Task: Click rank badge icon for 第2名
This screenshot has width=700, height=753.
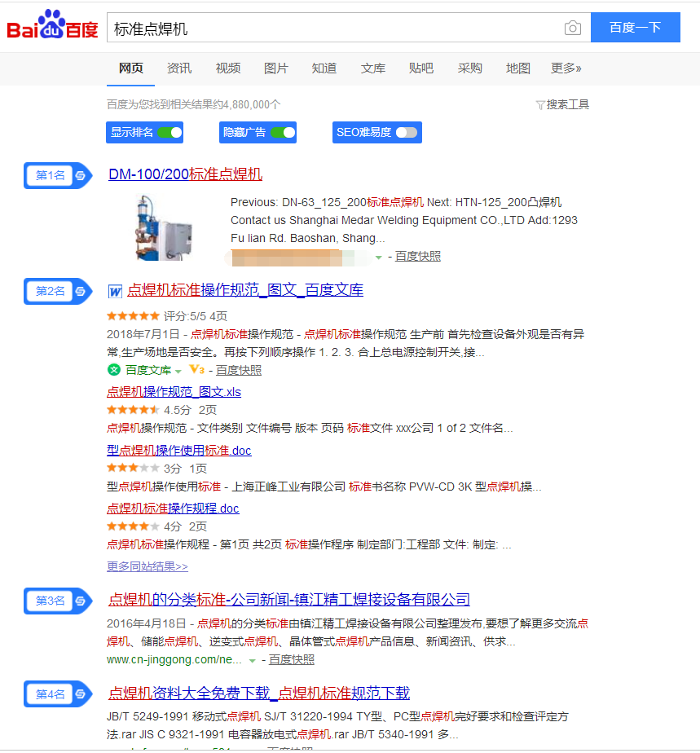Action: tap(81, 291)
